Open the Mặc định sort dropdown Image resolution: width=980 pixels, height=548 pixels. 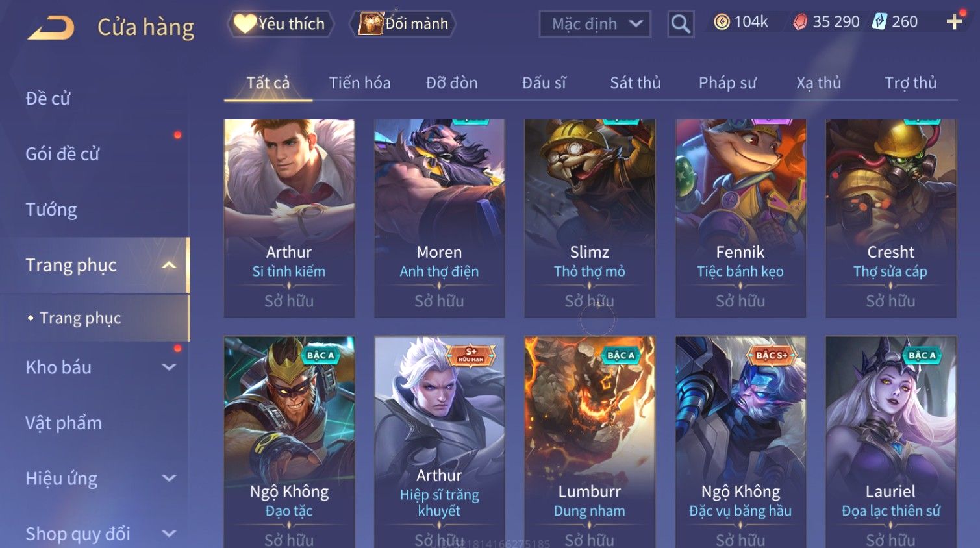[595, 24]
